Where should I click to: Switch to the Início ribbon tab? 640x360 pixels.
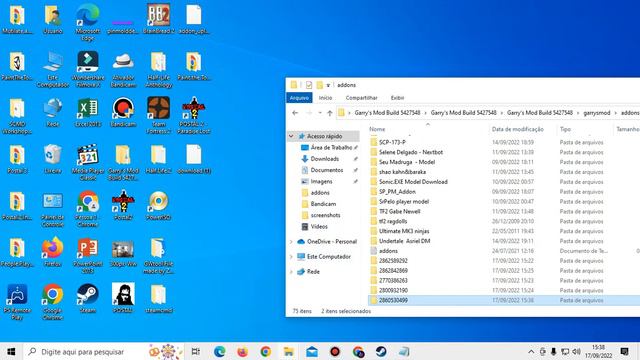coord(325,98)
